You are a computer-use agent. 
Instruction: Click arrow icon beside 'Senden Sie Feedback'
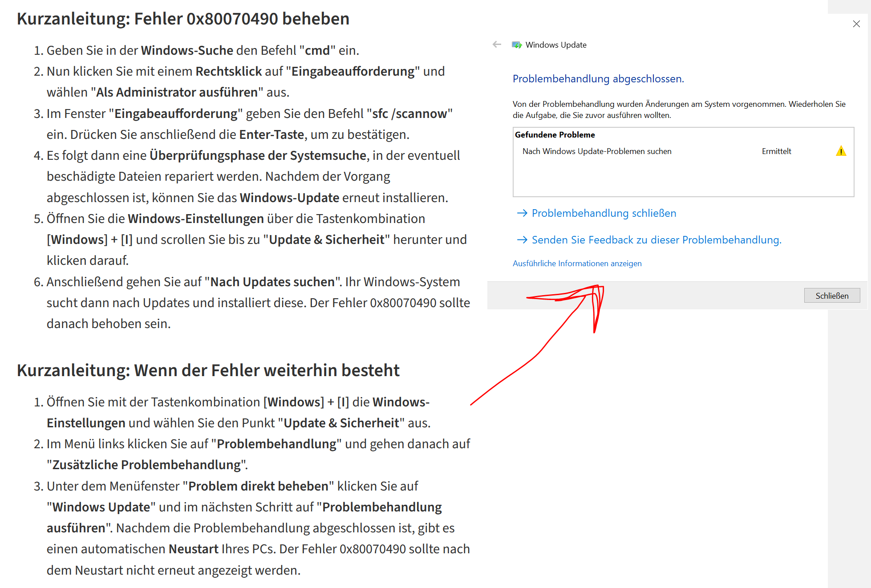click(x=522, y=240)
